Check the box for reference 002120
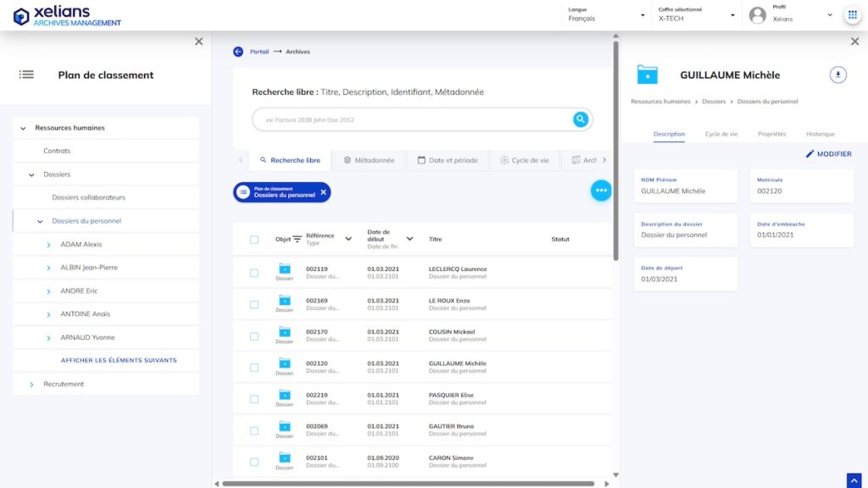 pos(254,368)
